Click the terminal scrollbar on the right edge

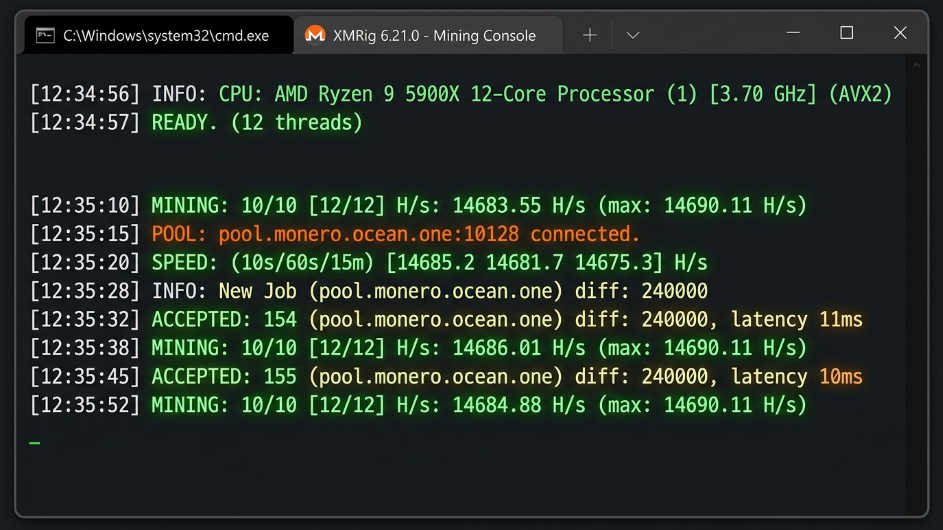coord(916,283)
